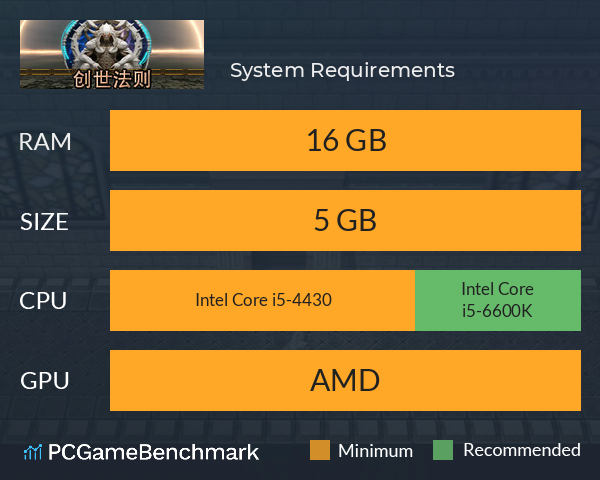This screenshot has height=480, width=600.
Task: Select the 16 GB RAM bar
Action: point(345,140)
